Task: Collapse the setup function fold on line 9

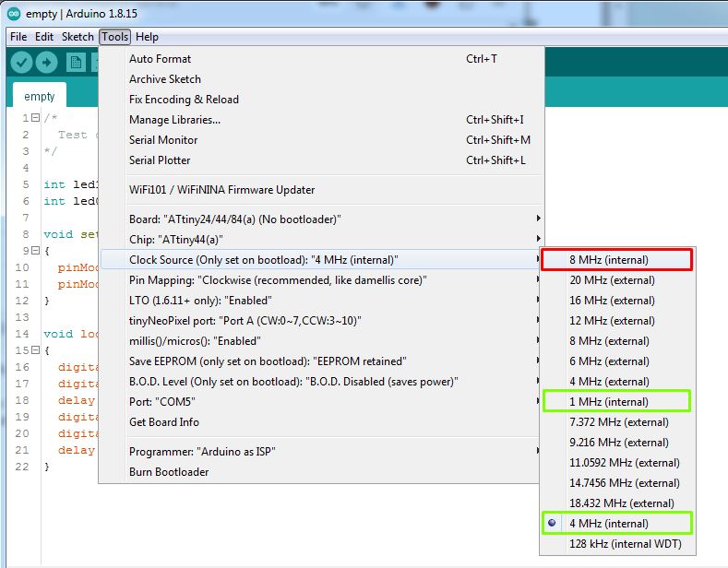Action: [x=35, y=251]
